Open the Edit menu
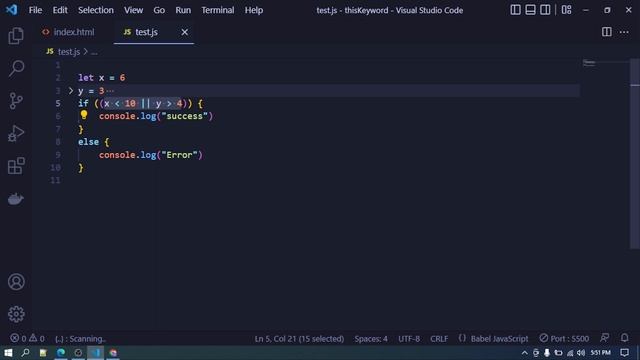 pyautogui.click(x=60, y=10)
